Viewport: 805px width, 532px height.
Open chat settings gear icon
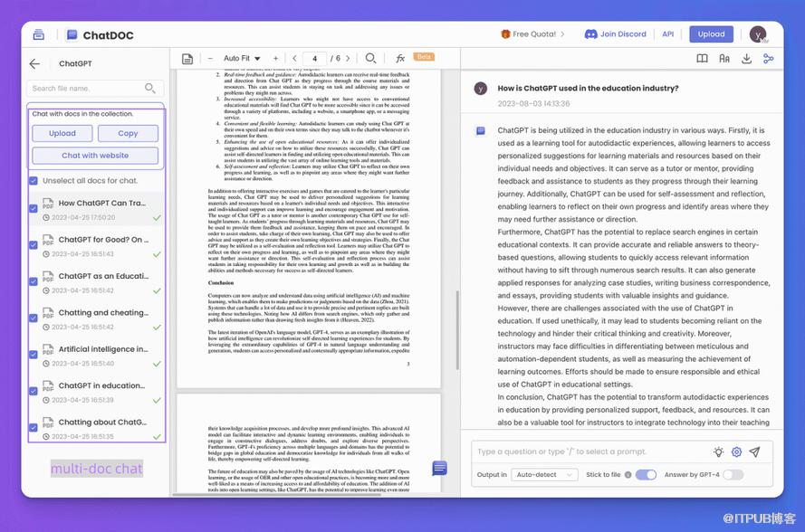736,451
